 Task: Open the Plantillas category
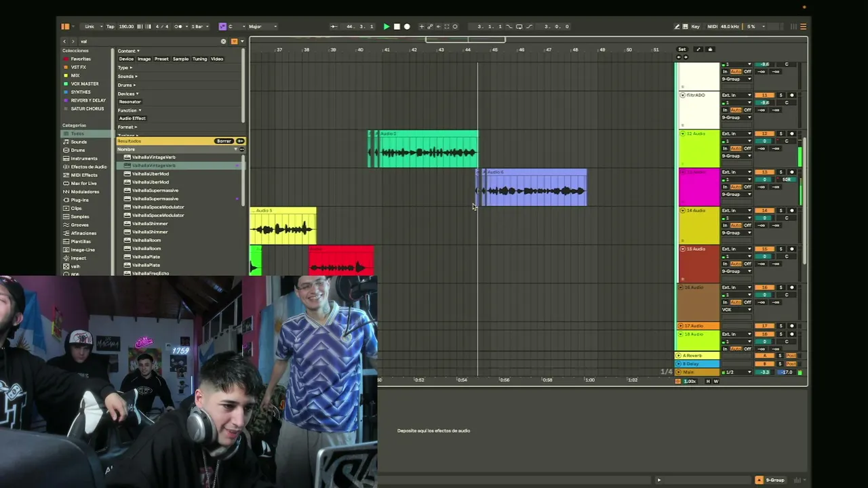coord(81,241)
